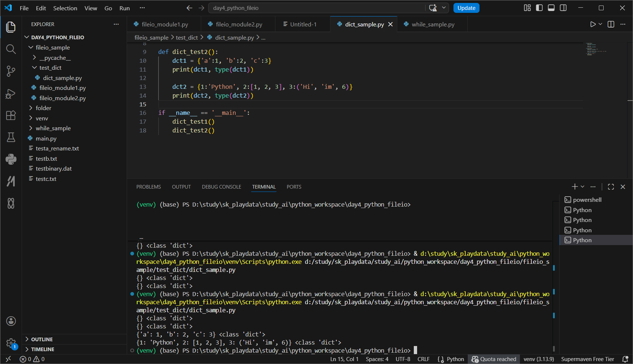Click the Update button
Image resolution: width=633 pixels, height=364 pixels.
coord(466,8)
